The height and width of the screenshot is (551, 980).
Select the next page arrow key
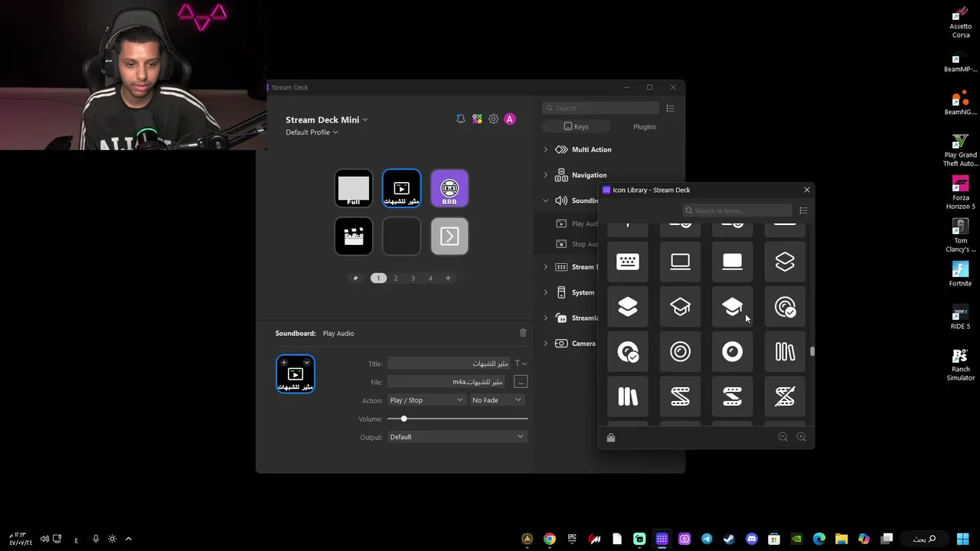449,236
